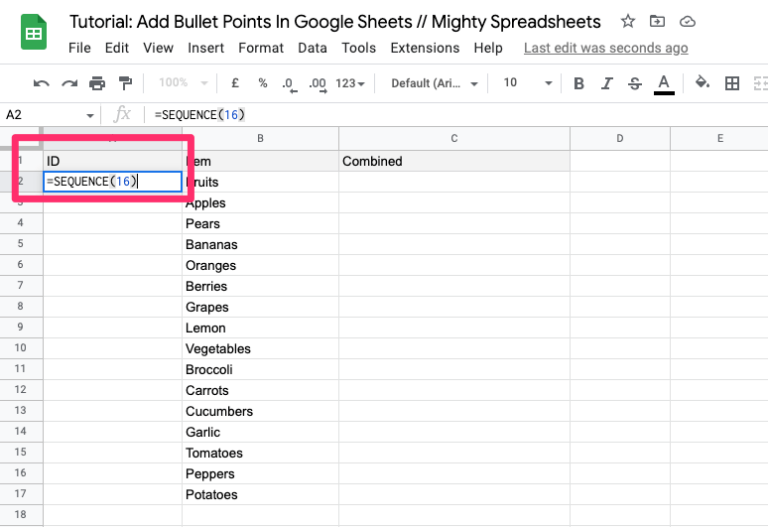
Task: Format as percent
Action: point(263,83)
